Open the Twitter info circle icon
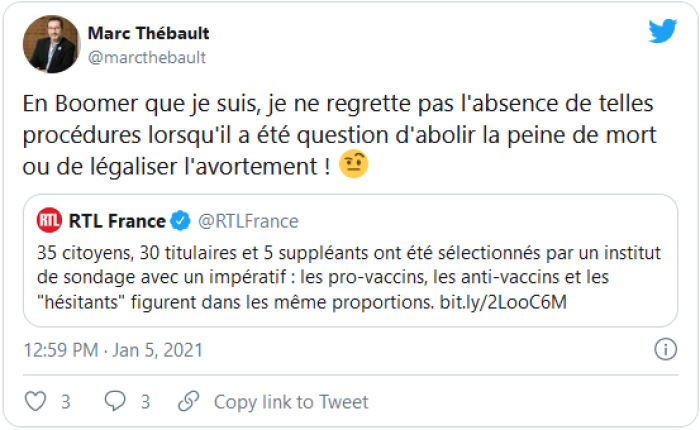Screen dimensions: 700x430 click(x=665, y=350)
